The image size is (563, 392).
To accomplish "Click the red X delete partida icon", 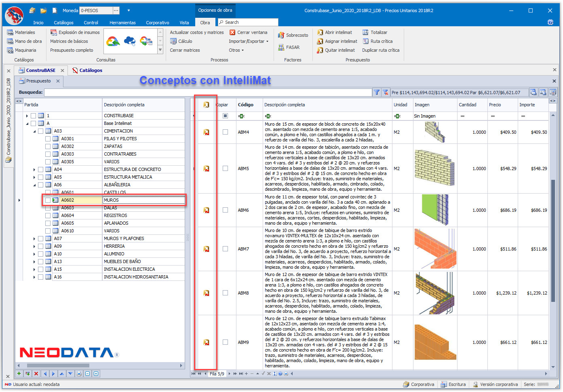I will pyautogui.click(x=36, y=374).
